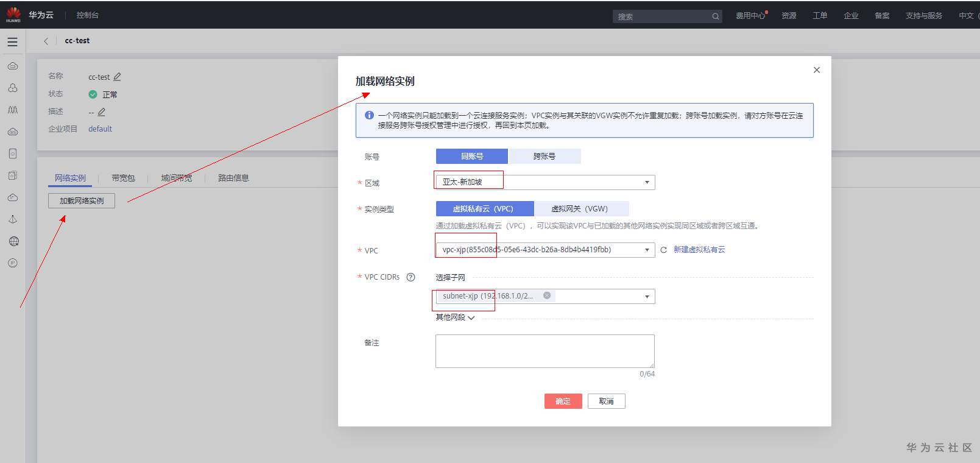Screen dimensions: 980x463
Task: Click the globe icon in left sidebar
Action: tap(13, 241)
